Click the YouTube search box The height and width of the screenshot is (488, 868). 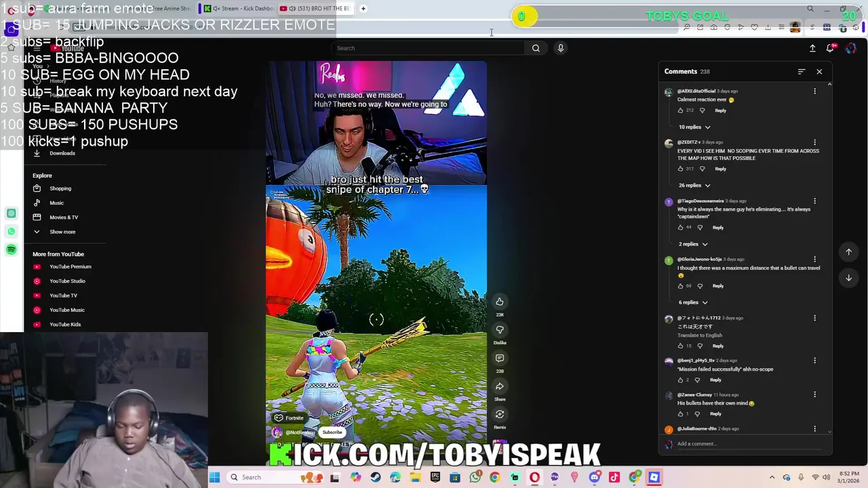(x=430, y=48)
